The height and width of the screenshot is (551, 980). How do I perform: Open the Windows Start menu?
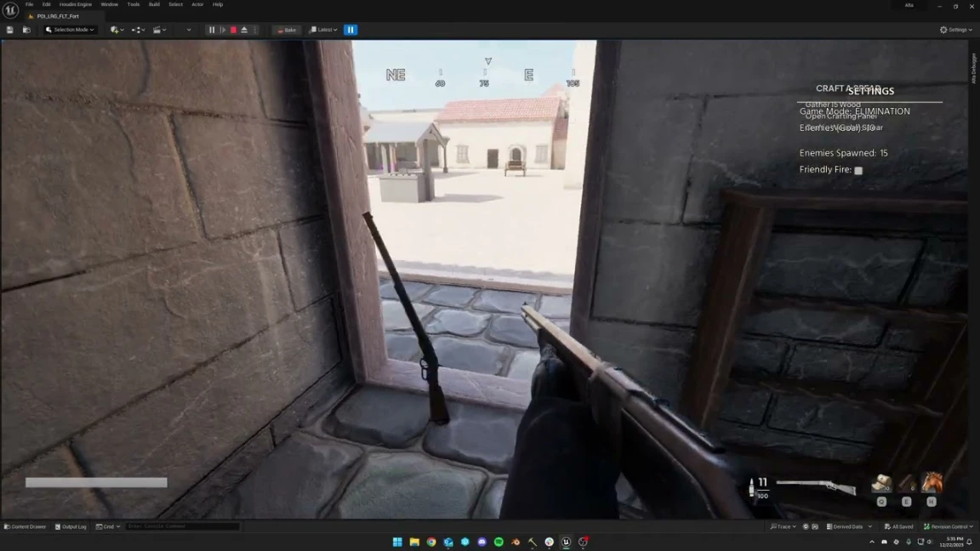click(397, 542)
